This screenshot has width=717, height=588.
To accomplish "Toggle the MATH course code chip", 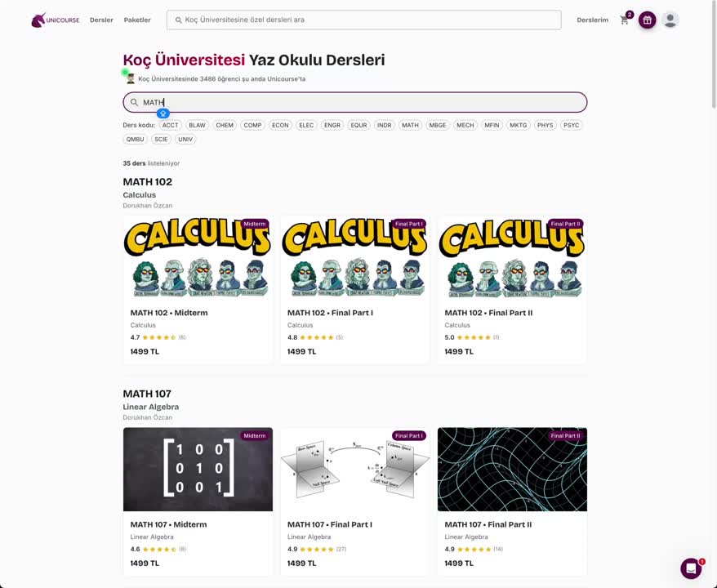I will pos(410,125).
